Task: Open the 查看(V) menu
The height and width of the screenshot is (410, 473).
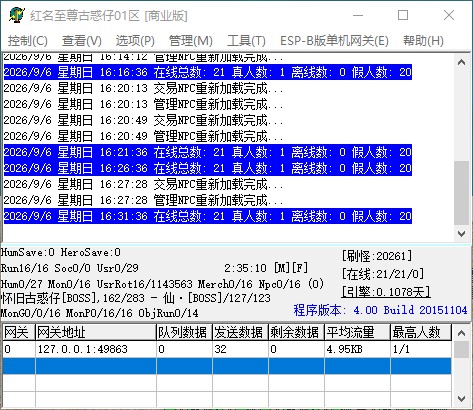Action: [82, 41]
